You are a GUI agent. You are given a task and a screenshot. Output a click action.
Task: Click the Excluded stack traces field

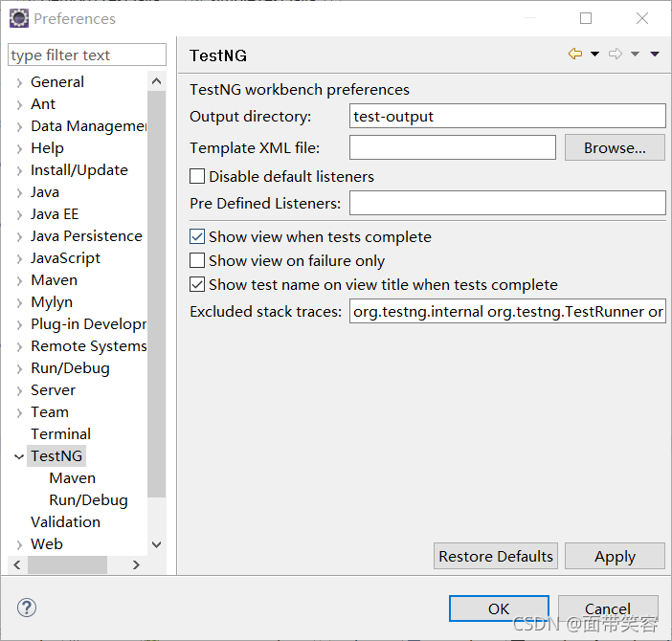coord(507,311)
